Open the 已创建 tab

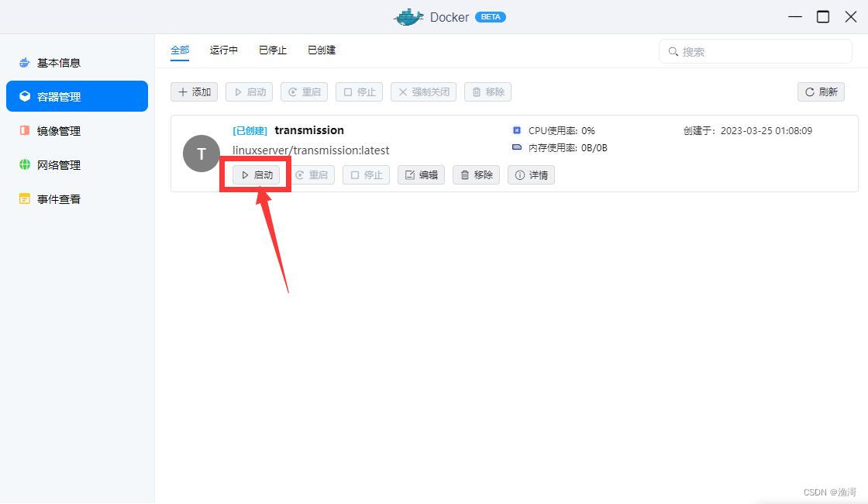[x=321, y=50]
